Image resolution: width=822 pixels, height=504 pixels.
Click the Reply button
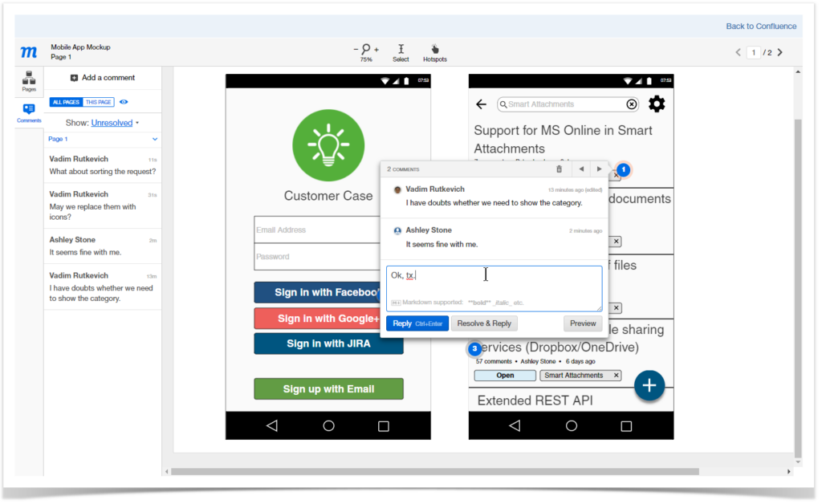click(x=417, y=323)
